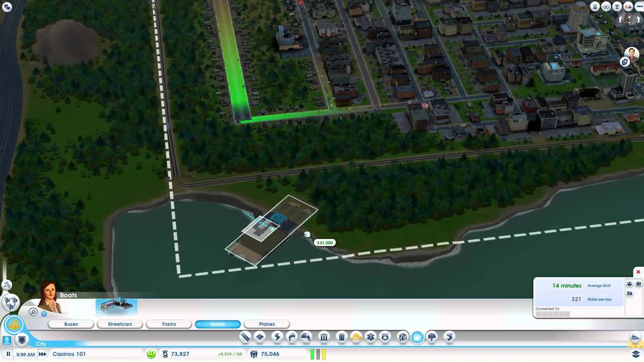This screenshot has height=362, width=644.
Task: Select the Planes tab
Action: coord(267,324)
